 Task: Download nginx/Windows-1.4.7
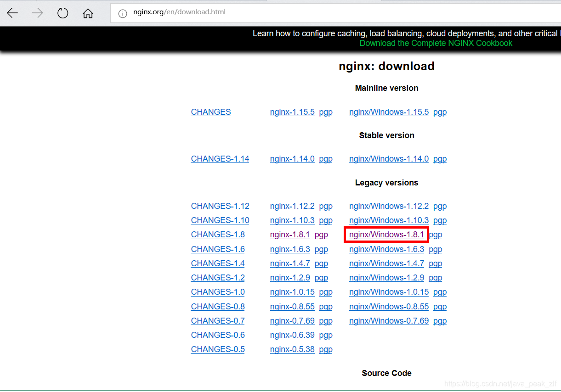386,263
